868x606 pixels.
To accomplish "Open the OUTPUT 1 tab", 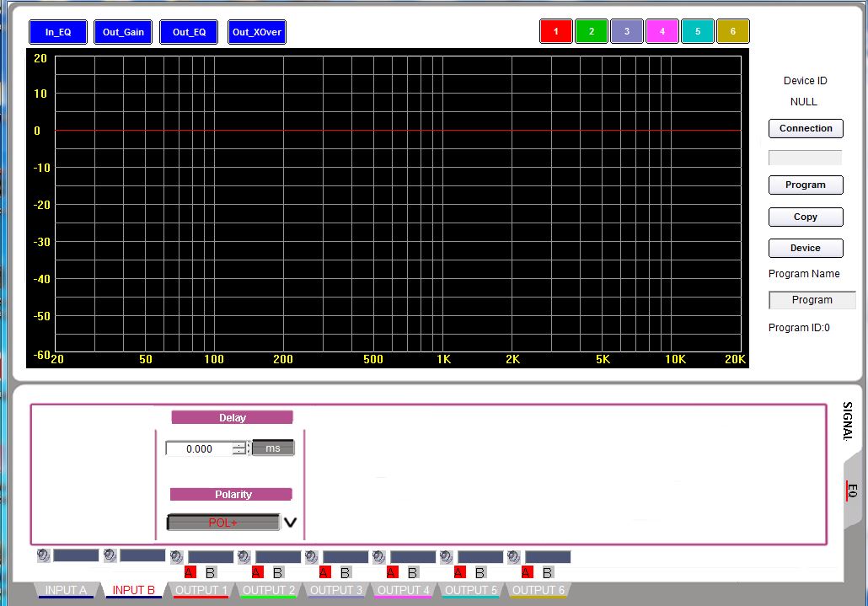I will (201, 590).
